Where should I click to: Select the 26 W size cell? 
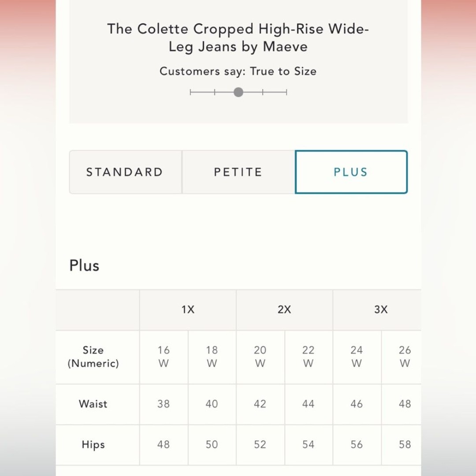(402, 357)
